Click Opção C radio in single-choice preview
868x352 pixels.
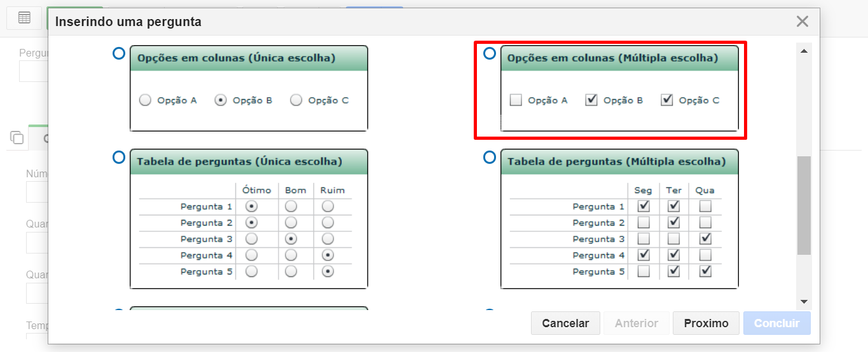coord(296,100)
